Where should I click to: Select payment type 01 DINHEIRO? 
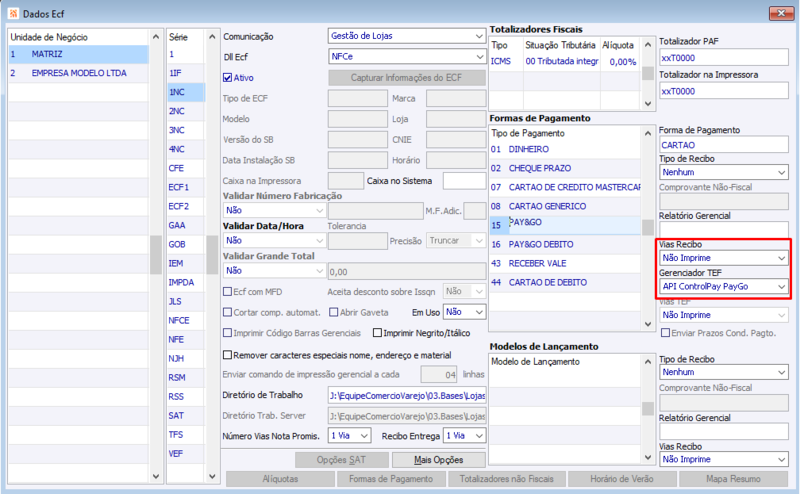[565, 149]
